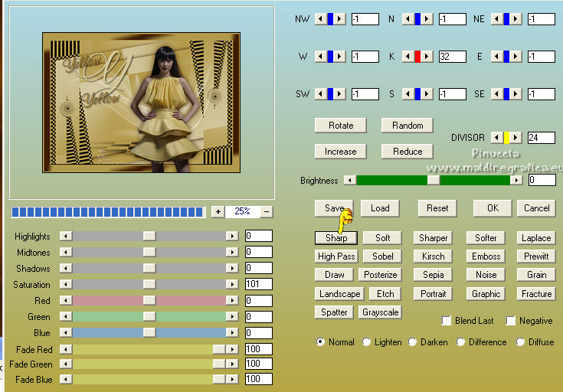The image size is (563, 392).
Task: Apply the Laplace preset
Action: coord(536,237)
